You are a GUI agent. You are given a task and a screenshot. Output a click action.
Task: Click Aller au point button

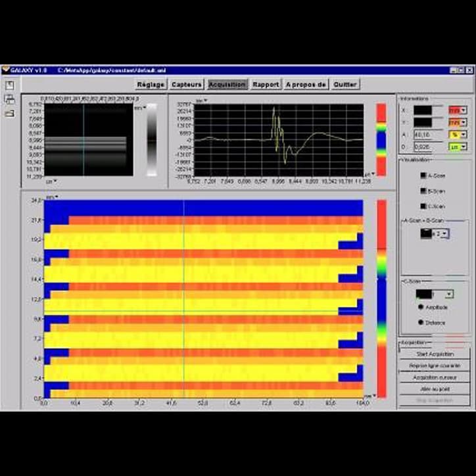pos(435,389)
